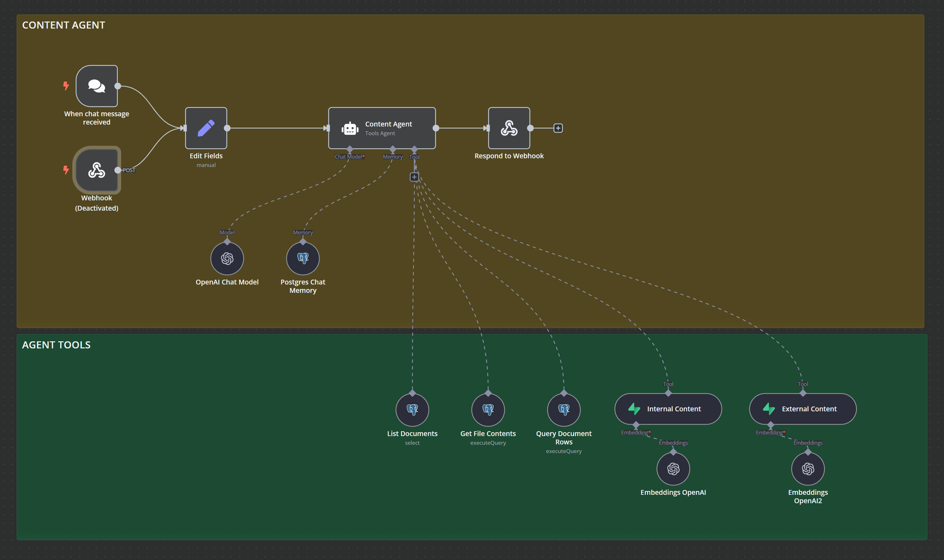
Task: Select the Content Agent robot node
Action: click(x=381, y=128)
